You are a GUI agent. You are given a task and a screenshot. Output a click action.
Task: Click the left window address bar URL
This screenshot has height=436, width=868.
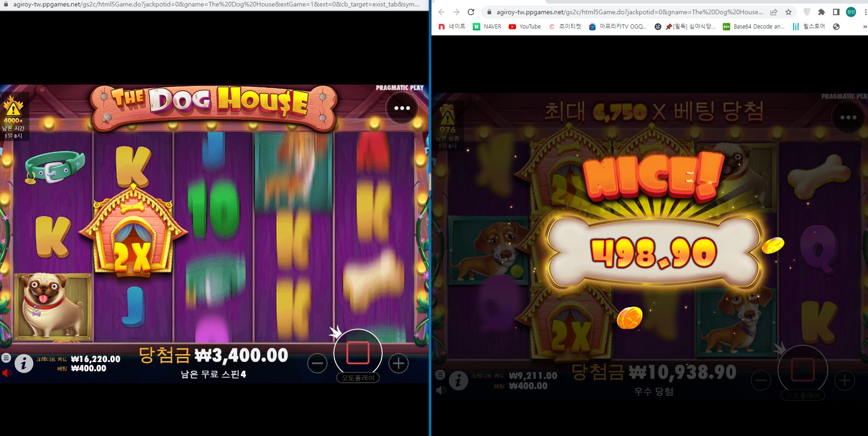pos(216,4)
